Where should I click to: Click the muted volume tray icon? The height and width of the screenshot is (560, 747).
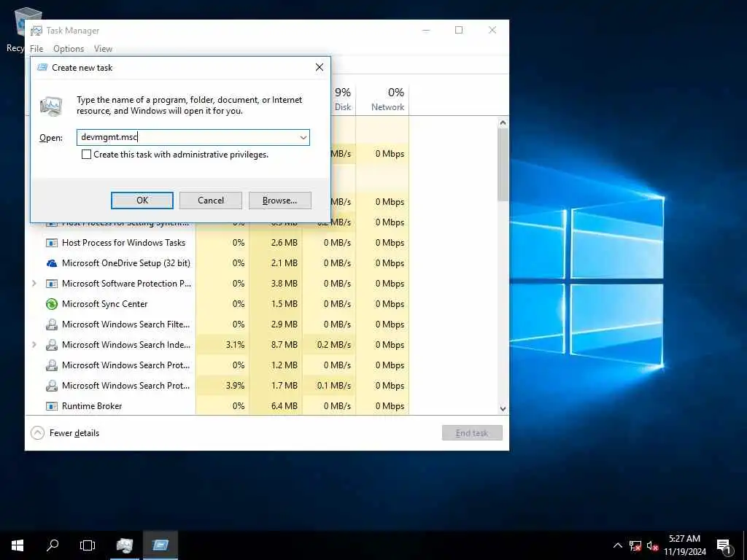[652, 545]
